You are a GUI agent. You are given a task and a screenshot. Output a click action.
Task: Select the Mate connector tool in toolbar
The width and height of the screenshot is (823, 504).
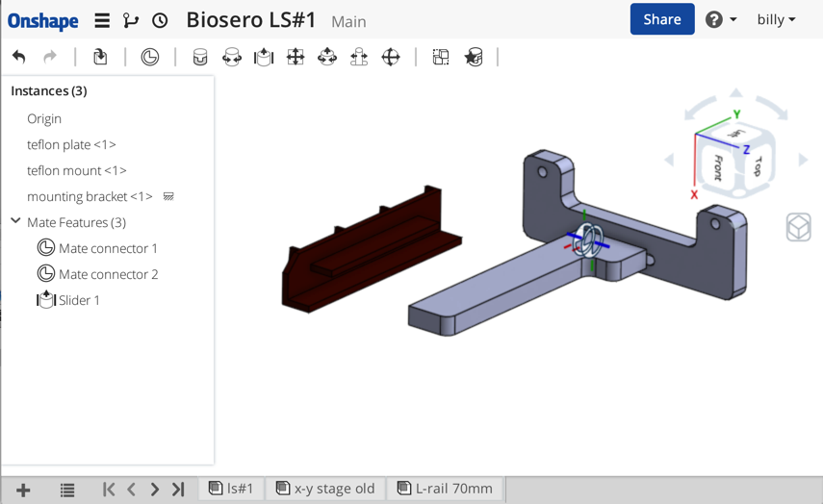click(150, 57)
